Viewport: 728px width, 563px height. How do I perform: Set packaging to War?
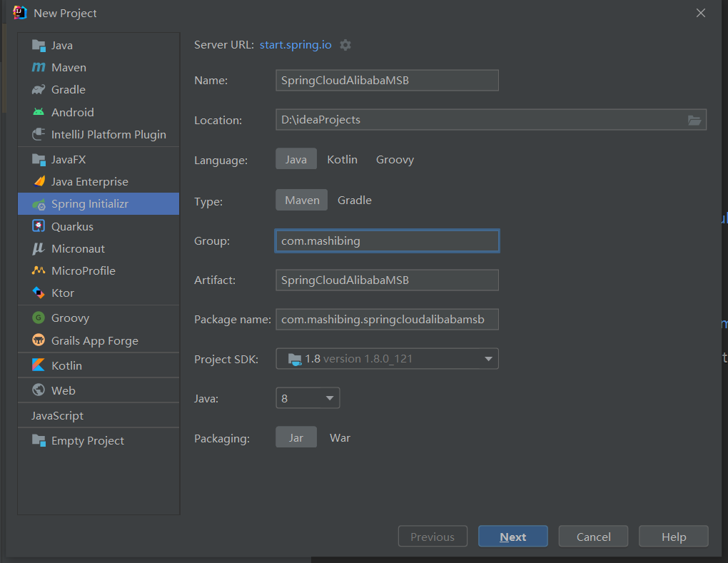340,437
